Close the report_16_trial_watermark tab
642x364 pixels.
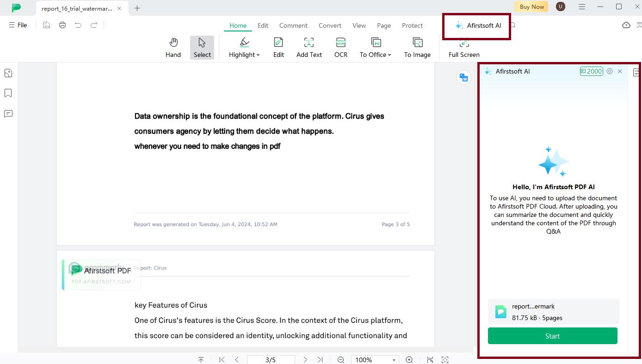120,8
